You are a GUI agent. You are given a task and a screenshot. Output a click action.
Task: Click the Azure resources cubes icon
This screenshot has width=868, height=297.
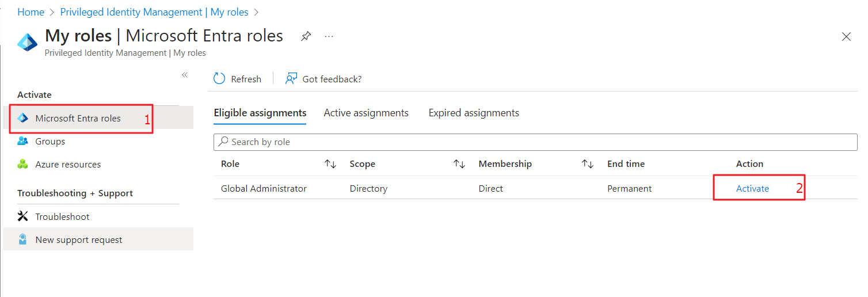pyautogui.click(x=23, y=164)
